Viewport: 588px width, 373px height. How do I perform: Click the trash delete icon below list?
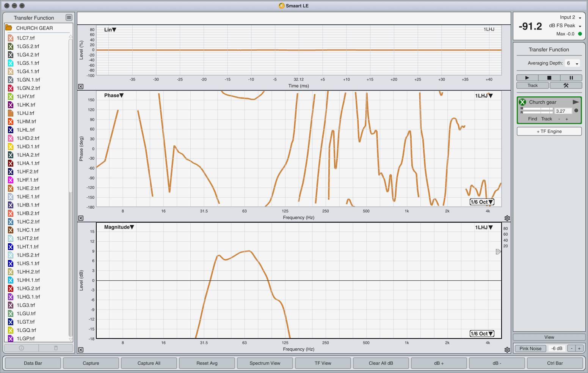[x=56, y=348]
